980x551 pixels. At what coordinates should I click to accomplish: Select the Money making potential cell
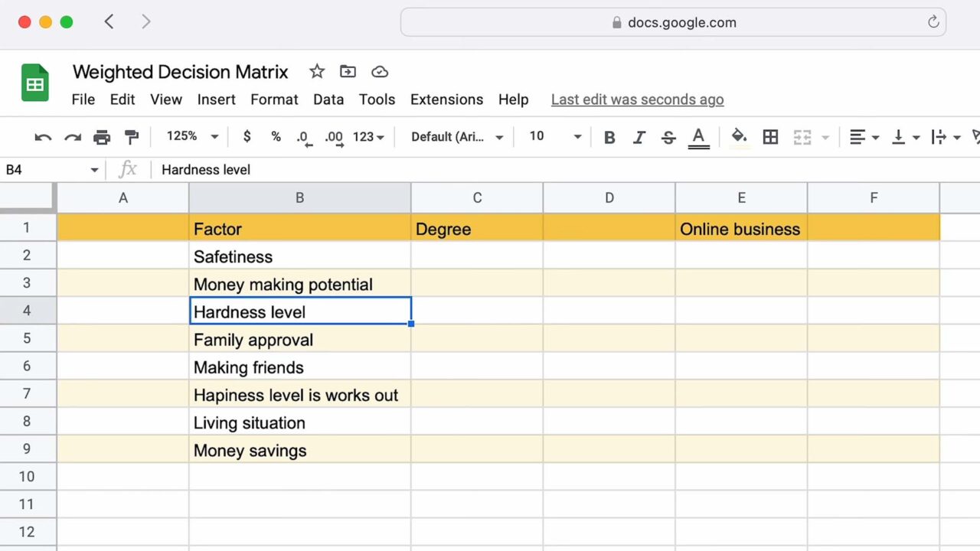(x=300, y=284)
